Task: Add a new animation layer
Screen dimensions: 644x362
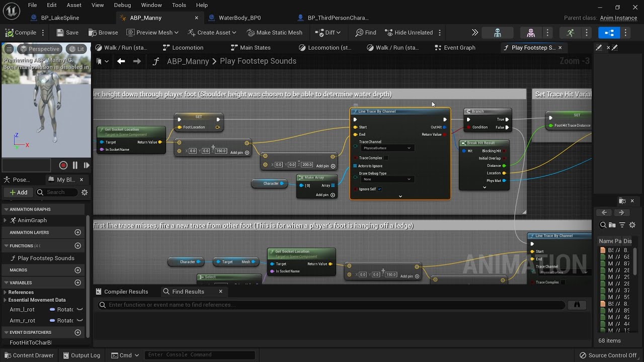Action: [x=77, y=233]
